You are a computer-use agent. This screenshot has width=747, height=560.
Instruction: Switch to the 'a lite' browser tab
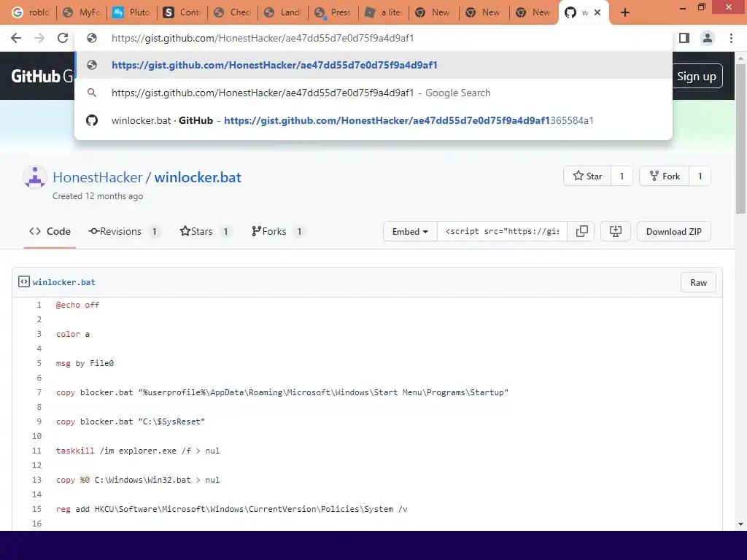[x=384, y=12]
